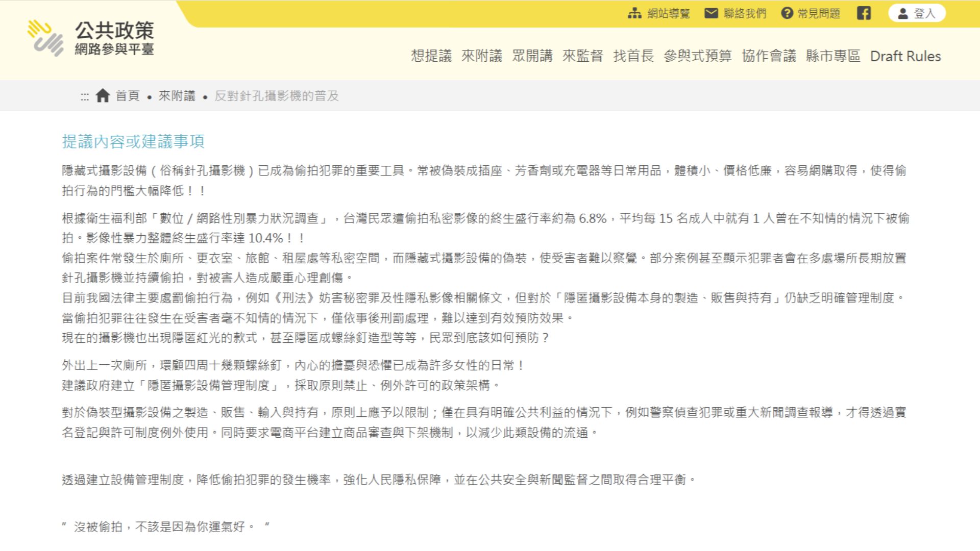
Task: Open 聯絡我們 link
Action: pyautogui.click(x=745, y=14)
